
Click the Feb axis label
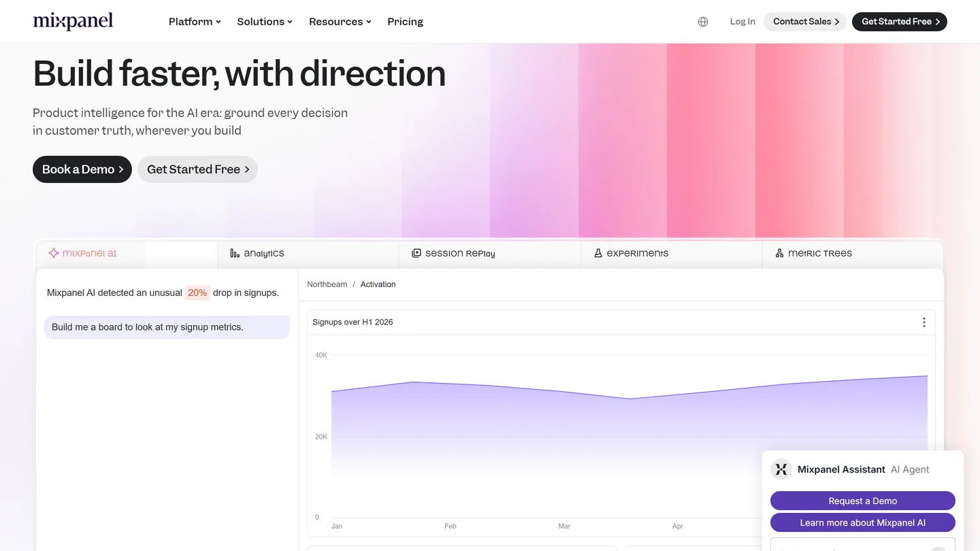click(x=451, y=526)
